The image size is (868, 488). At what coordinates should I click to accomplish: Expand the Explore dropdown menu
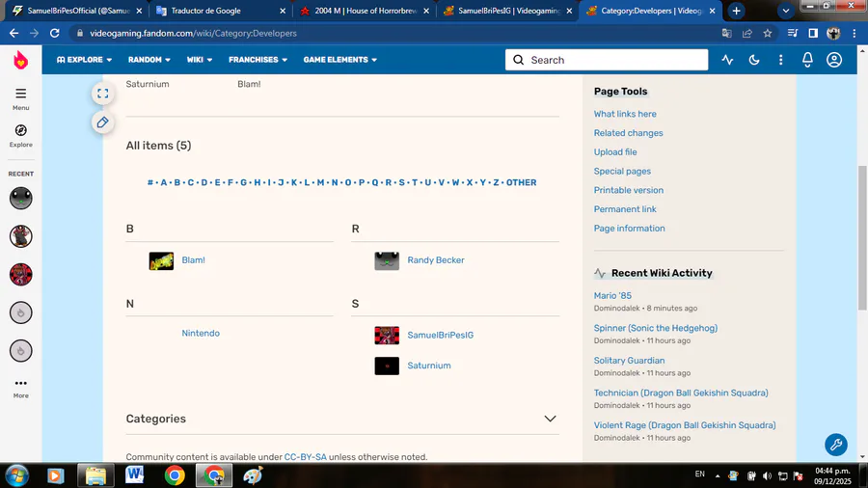point(84,60)
